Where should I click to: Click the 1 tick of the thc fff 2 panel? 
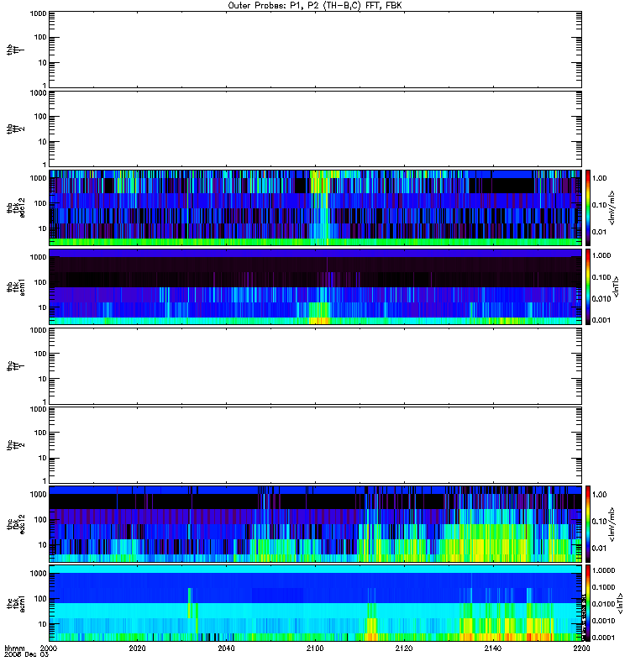pyautogui.click(x=45, y=480)
